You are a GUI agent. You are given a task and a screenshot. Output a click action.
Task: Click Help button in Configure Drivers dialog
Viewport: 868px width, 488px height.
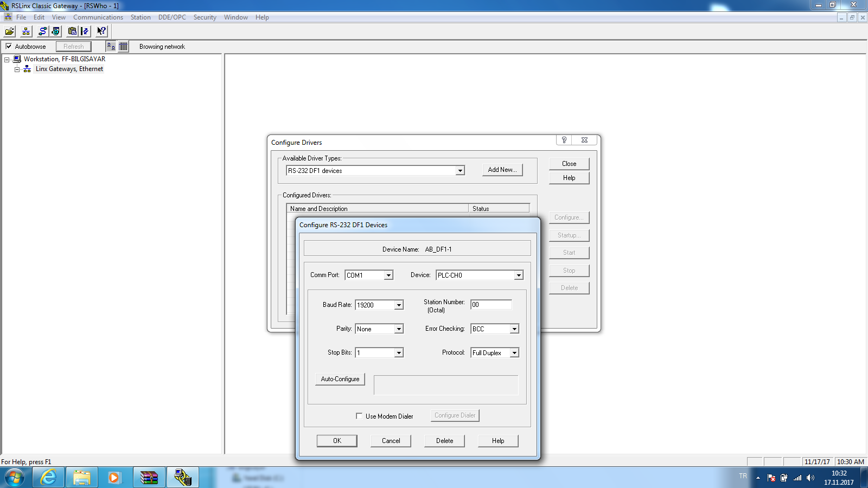569,178
